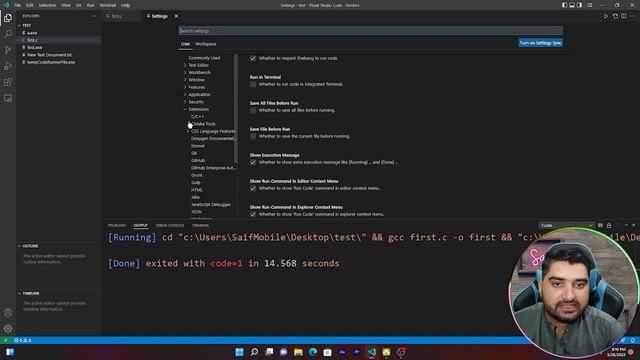This screenshot has height=360, width=640.
Task: Open the Terminal menu
Action: 107,5
